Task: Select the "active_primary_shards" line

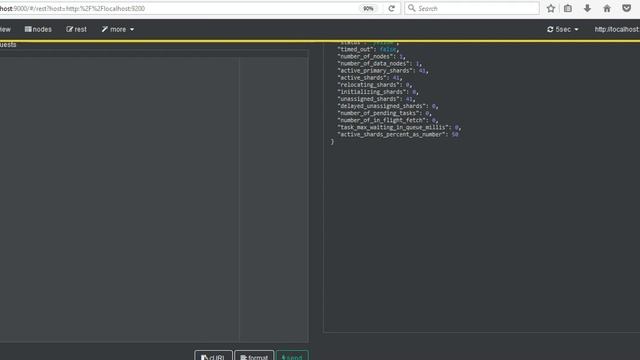Action: tap(382, 71)
